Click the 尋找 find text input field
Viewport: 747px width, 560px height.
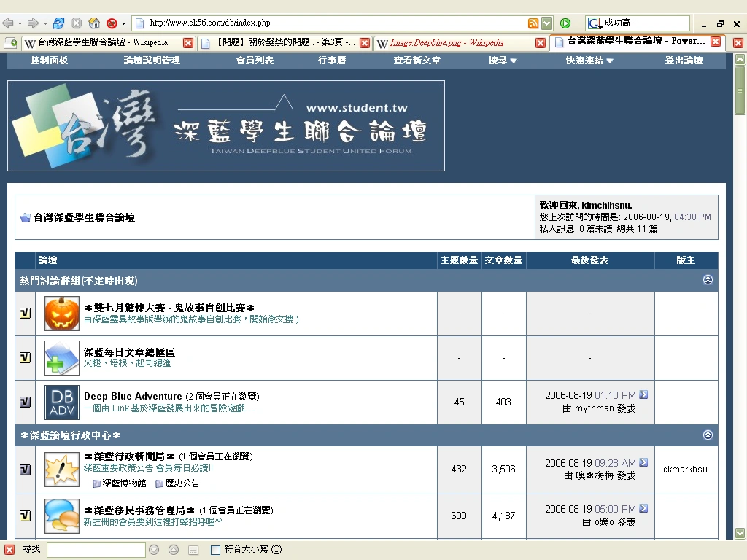tap(96, 550)
